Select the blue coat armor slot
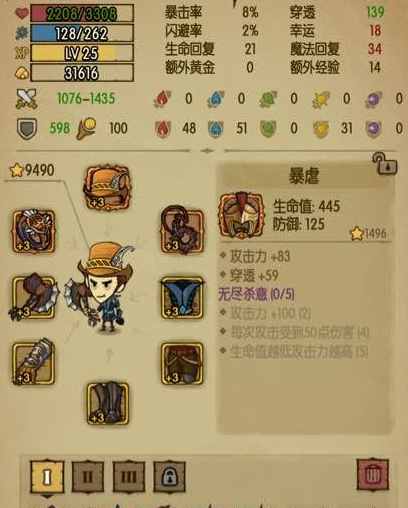 [x=182, y=298]
